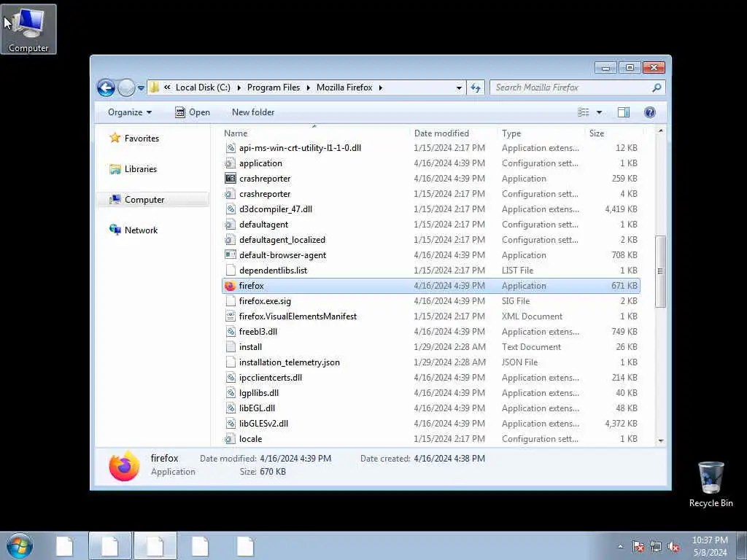Image resolution: width=747 pixels, height=560 pixels.
Task: Select the locale configuration file icon
Action: tap(230, 438)
